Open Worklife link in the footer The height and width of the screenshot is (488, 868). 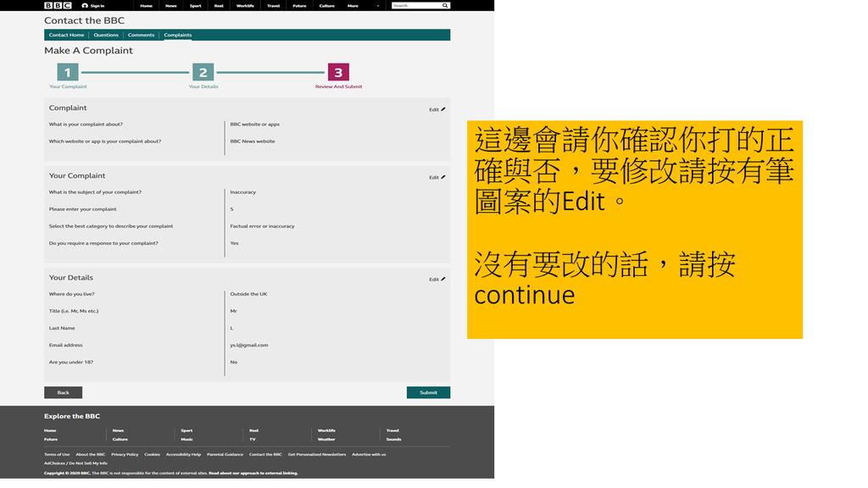click(326, 430)
